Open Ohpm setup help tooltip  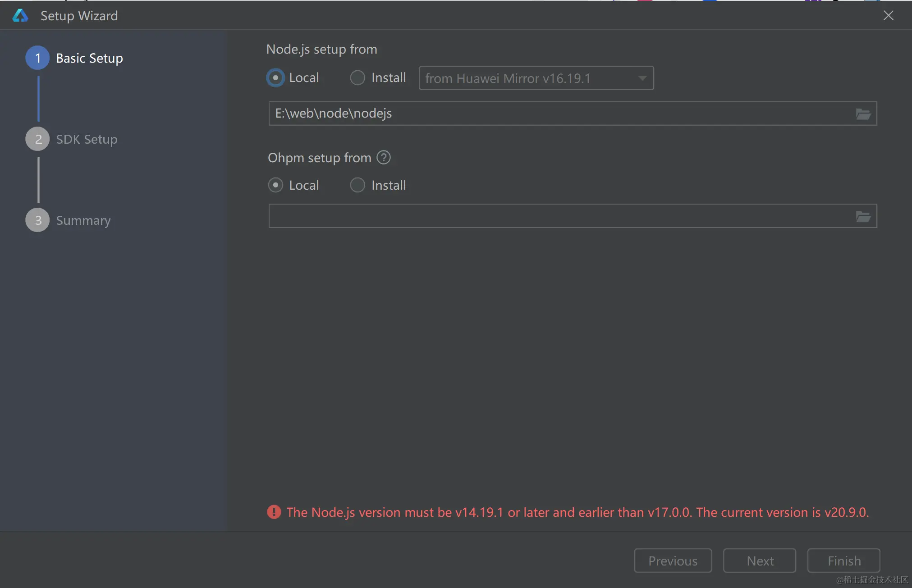[x=384, y=158]
